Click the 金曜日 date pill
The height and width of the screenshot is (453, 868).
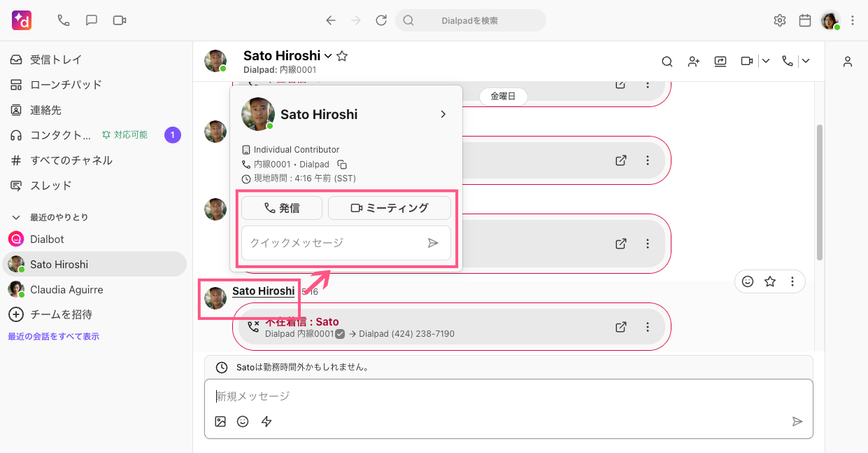click(503, 97)
